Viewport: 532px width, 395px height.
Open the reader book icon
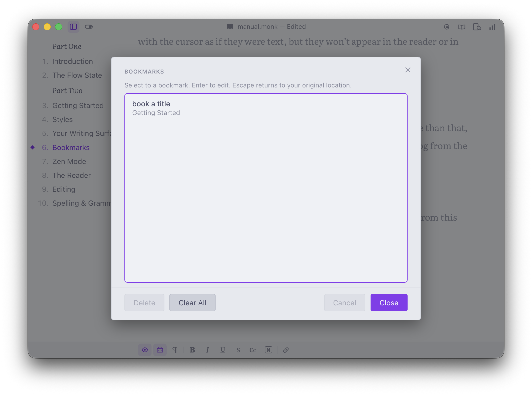(x=462, y=27)
